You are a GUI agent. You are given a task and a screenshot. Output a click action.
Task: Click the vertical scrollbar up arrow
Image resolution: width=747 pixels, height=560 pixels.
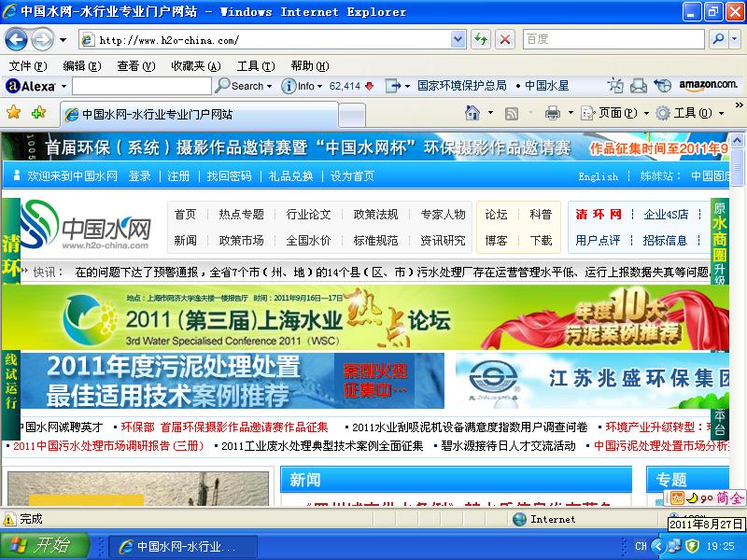737,141
